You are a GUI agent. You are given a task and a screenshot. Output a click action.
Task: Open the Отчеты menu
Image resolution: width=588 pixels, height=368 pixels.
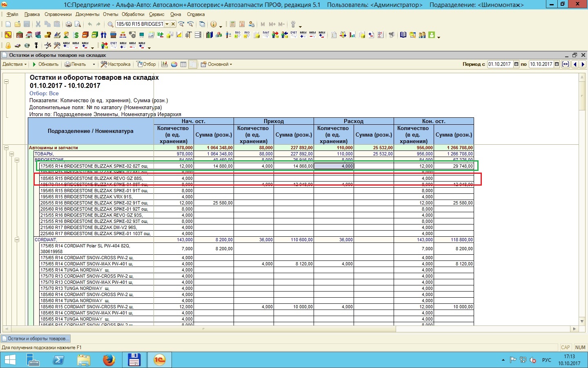click(x=111, y=14)
